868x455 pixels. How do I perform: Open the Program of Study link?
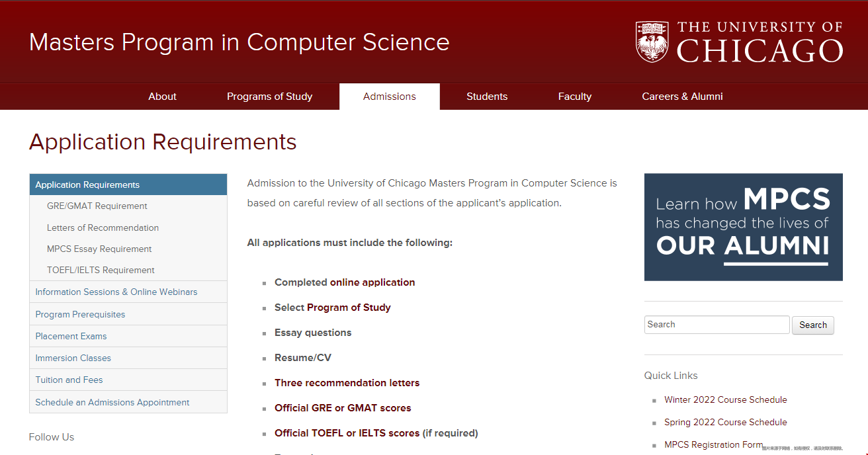349,308
